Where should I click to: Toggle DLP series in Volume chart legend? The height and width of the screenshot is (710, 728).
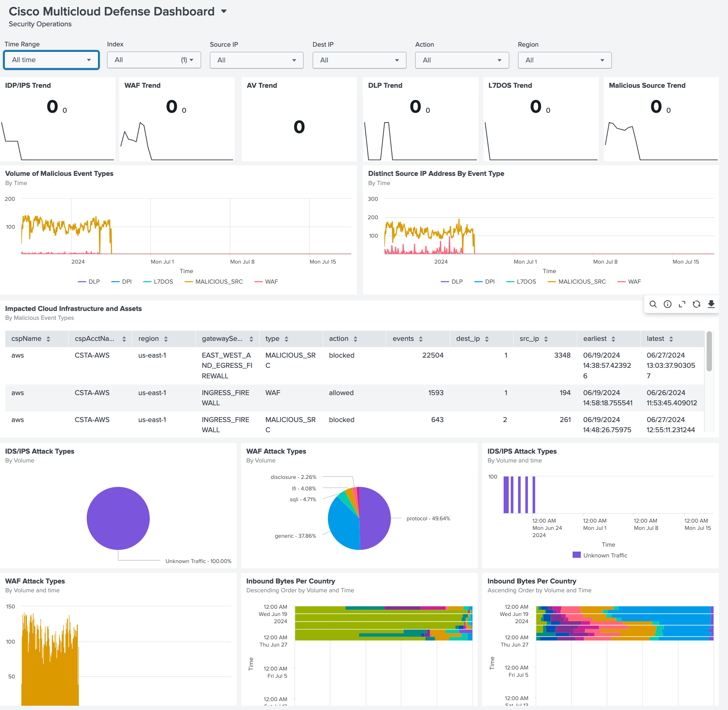[x=89, y=282]
